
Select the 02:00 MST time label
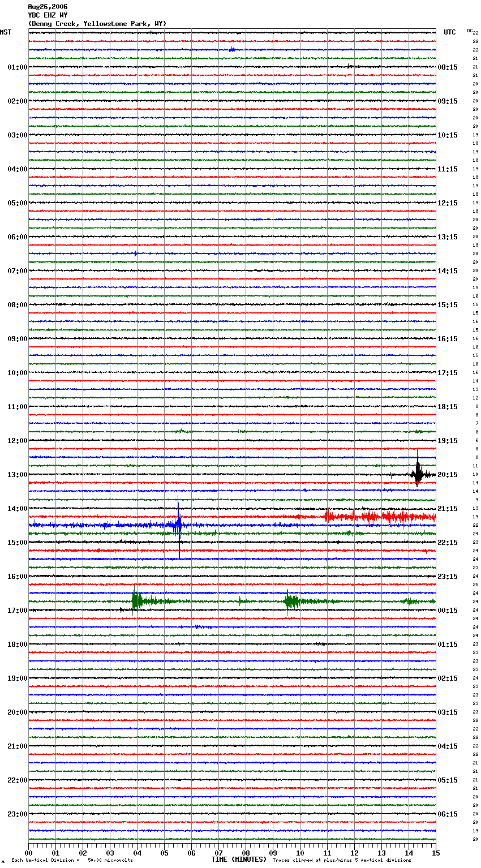point(18,101)
